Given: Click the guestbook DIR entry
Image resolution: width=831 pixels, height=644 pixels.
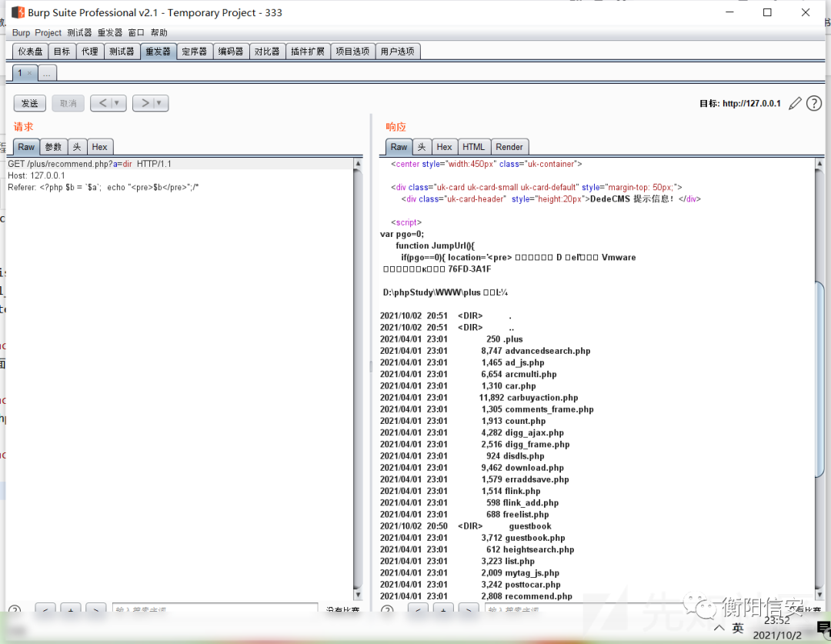Looking at the screenshot, I should pyautogui.click(x=530, y=526).
